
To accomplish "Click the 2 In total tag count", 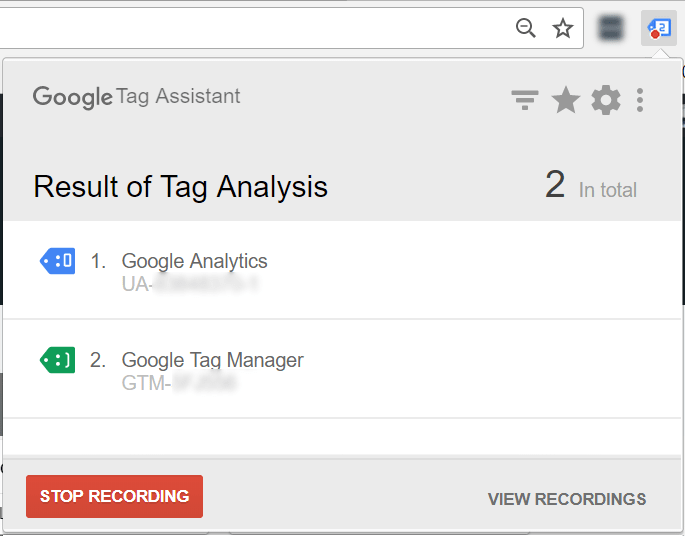I will [590, 186].
